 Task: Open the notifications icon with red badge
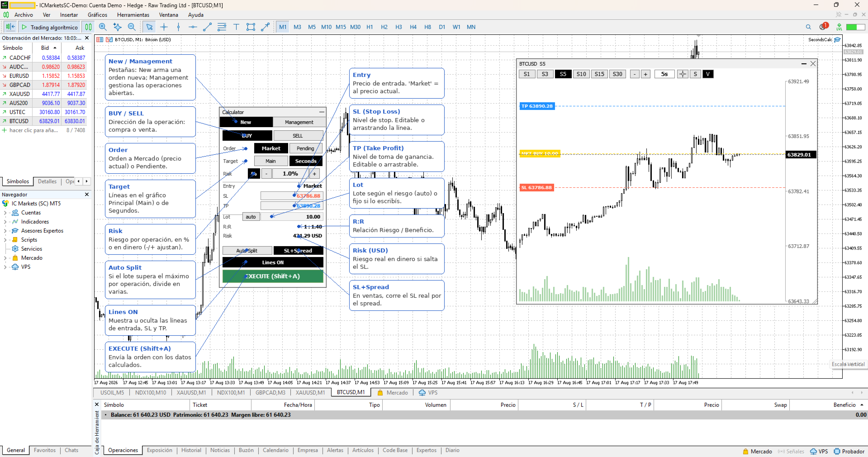823,27
